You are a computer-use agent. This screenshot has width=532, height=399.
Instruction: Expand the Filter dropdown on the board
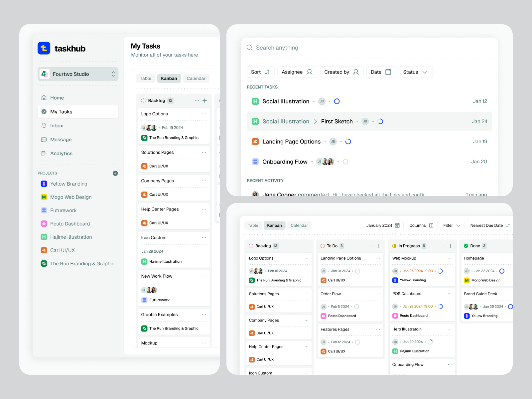tap(452, 225)
